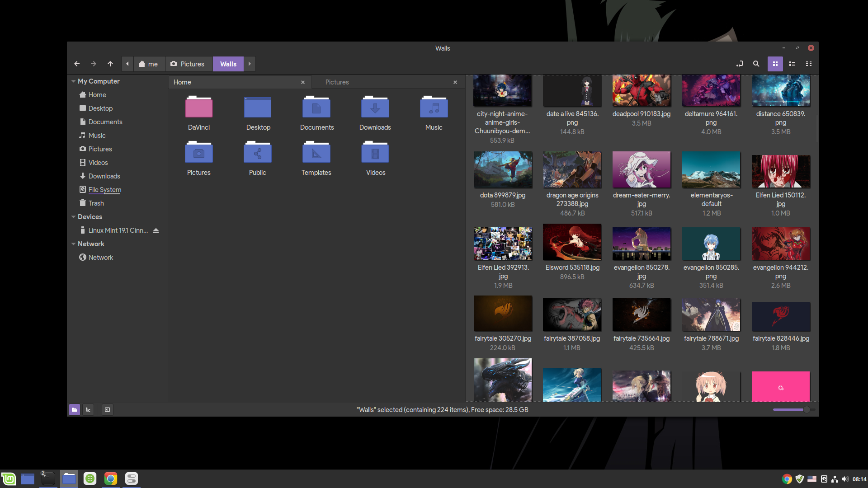The height and width of the screenshot is (488, 868).
Task: Open the Linux Mint menu button
Action: point(9,479)
